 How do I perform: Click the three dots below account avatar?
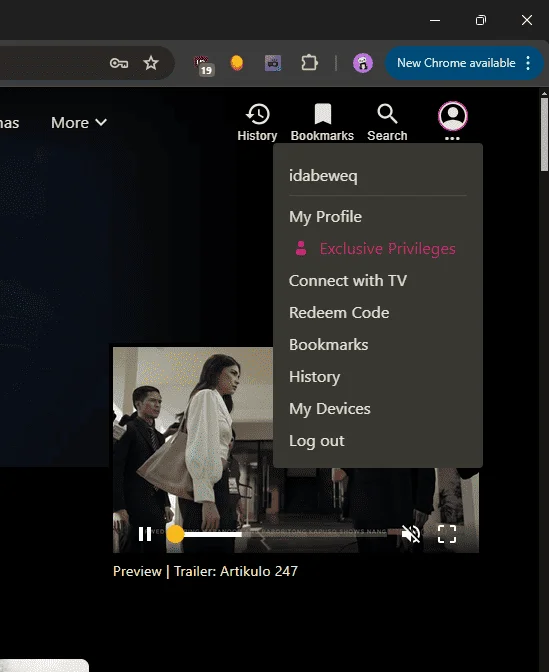point(452,138)
